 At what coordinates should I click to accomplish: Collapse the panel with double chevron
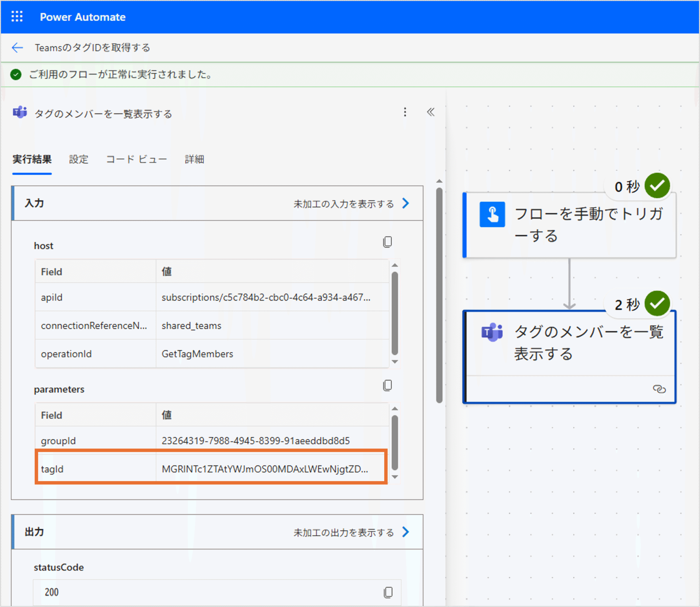[x=430, y=112]
